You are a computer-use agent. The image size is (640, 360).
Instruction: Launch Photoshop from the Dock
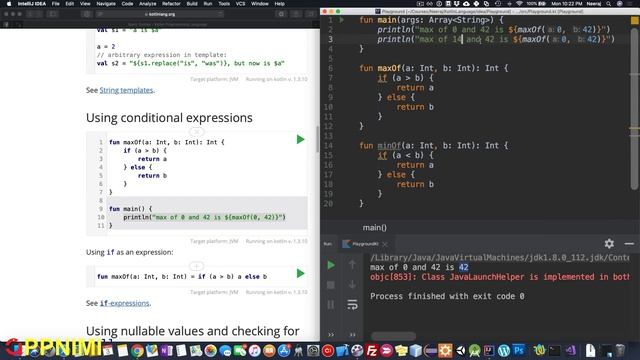(x=519, y=351)
